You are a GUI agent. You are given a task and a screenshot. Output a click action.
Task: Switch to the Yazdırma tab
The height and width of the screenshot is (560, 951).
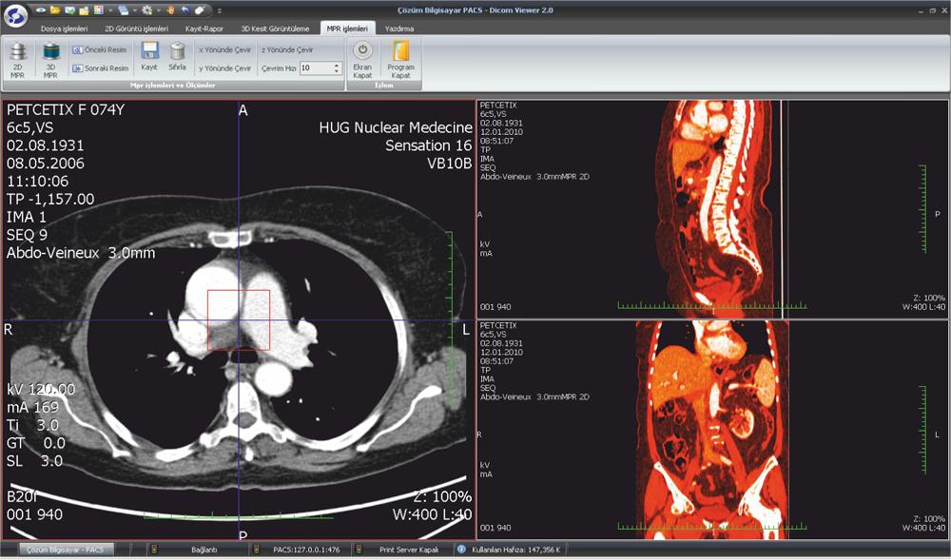point(399,29)
